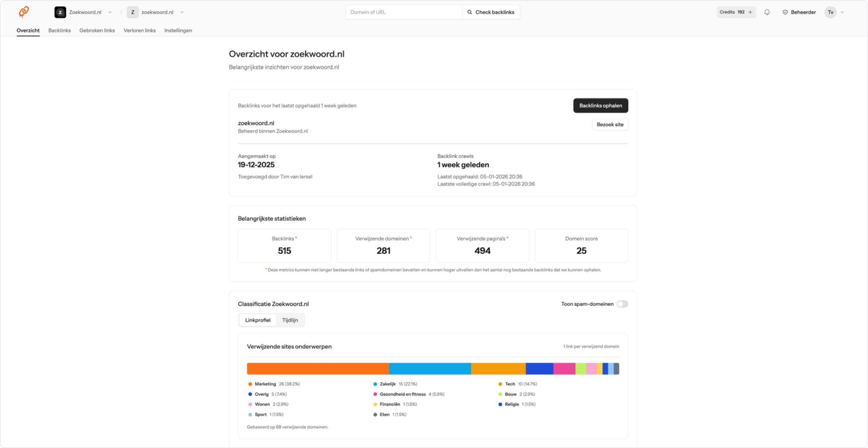Screen dimensions: 868x448
Task: Switch to the Tijdlijn view
Action: pos(290,320)
